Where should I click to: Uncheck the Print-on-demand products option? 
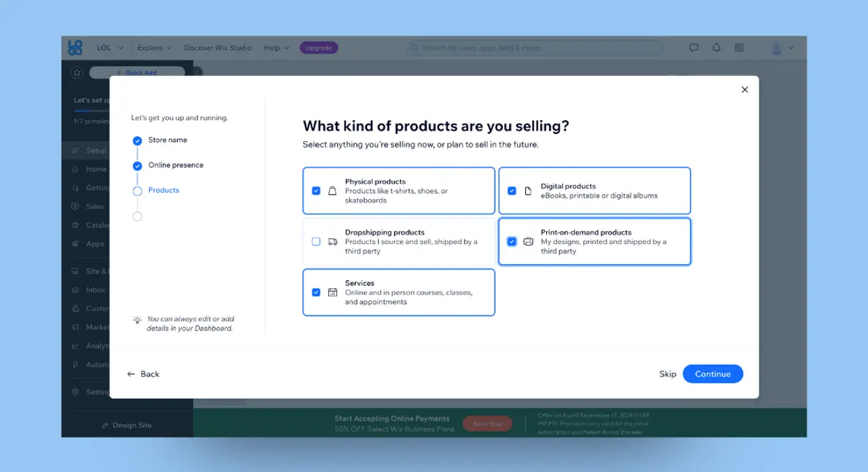coord(512,241)
